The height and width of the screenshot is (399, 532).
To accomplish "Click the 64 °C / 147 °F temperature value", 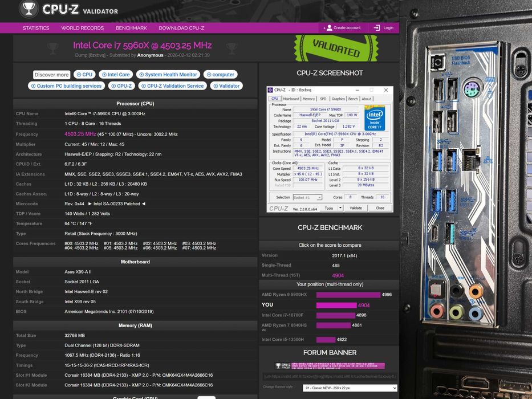I will 78,223.
